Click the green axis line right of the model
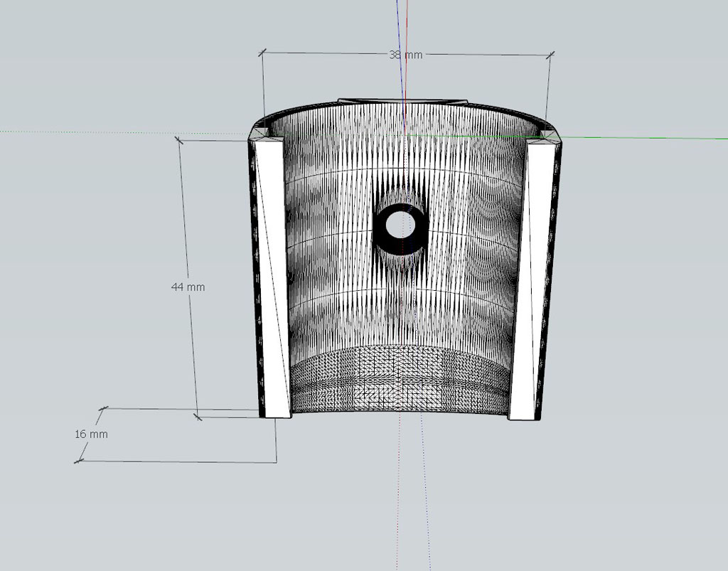This screenshot has height=571, width=728. pos(640,139)
